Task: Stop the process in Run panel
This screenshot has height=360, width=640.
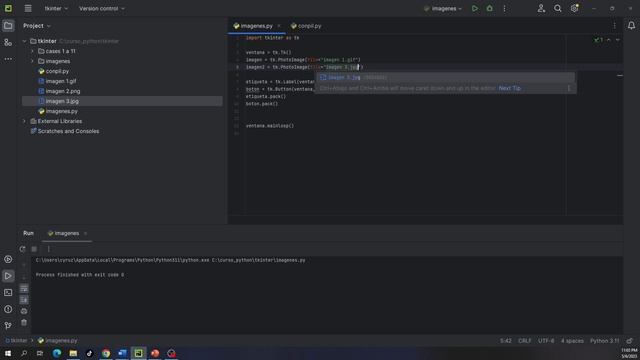Action: point(34,249)
